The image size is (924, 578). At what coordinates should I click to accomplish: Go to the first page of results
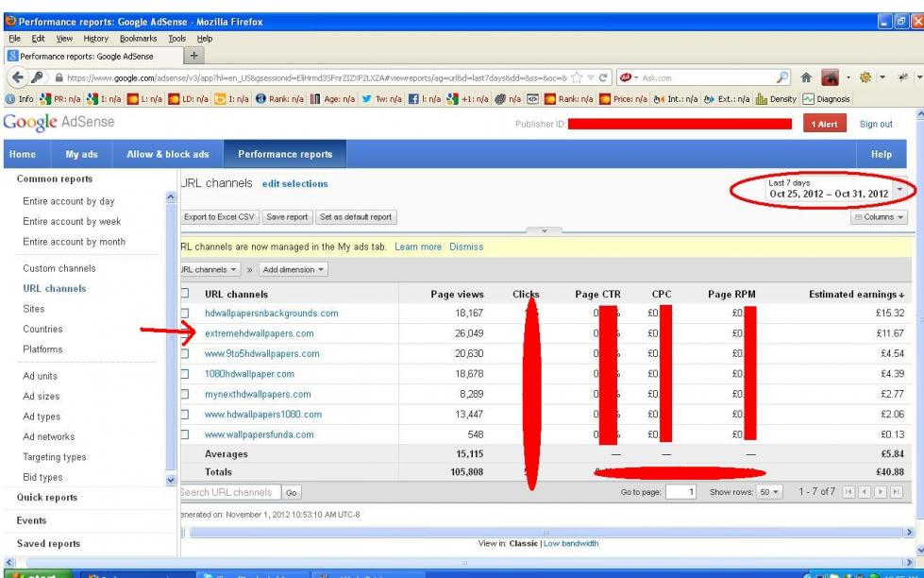[x=848, y=492]
